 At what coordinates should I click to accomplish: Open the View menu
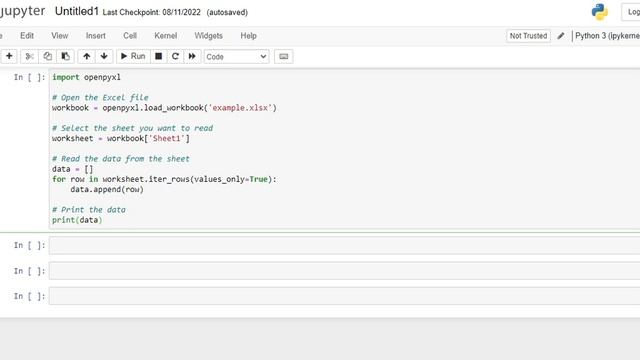(60, 36)
